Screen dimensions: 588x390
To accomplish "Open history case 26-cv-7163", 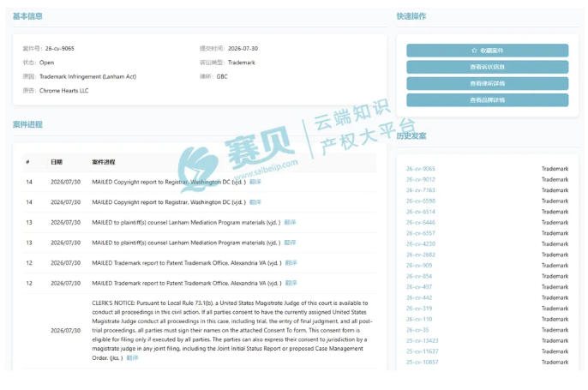I will click(420, 190).
